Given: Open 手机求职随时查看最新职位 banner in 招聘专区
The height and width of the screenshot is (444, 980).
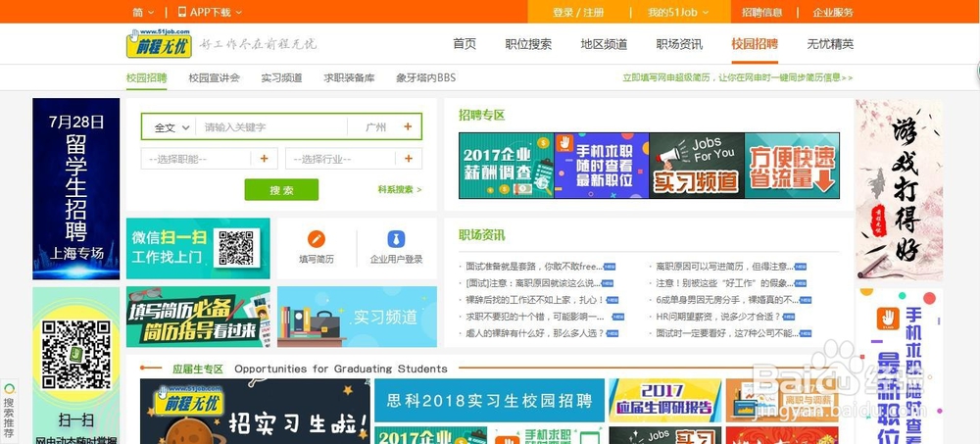Looking at the screenshot, I should coord(602,165).
